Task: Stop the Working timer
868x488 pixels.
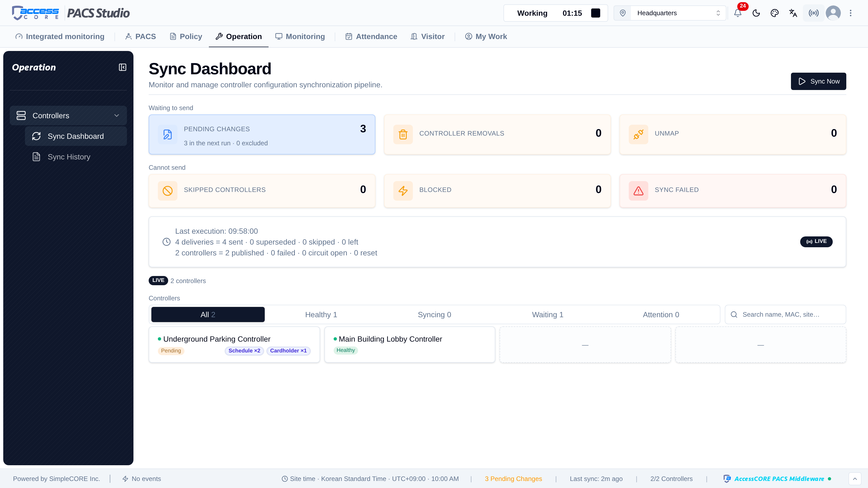Action: 595,13
